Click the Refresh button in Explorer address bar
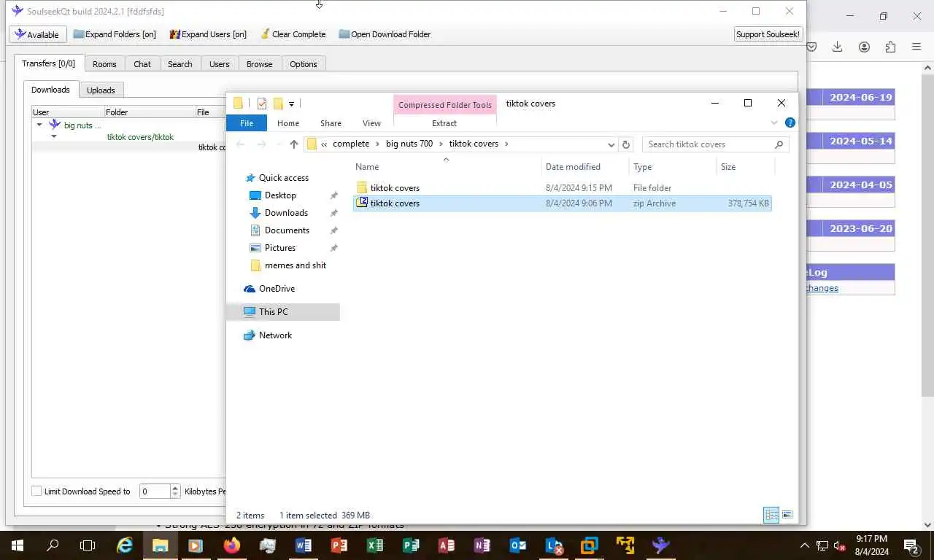 pyautogui.click(x=625, y=144)
